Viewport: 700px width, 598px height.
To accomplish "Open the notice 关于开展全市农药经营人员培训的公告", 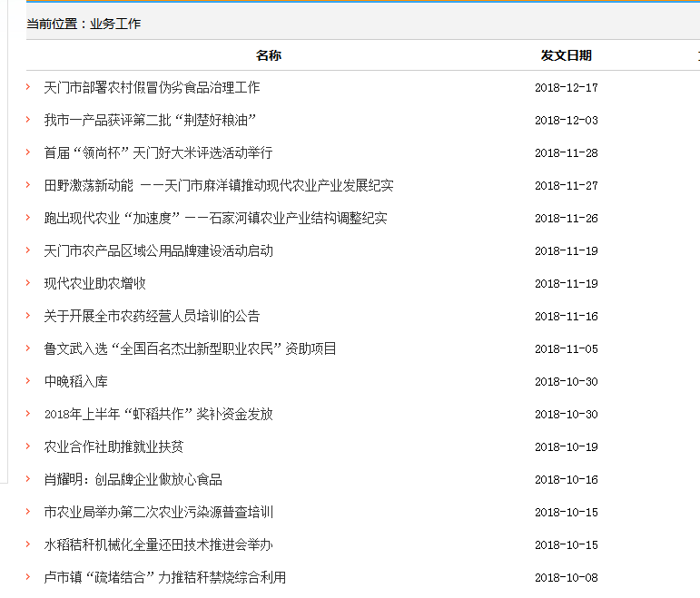I will (x=152, y=316).
